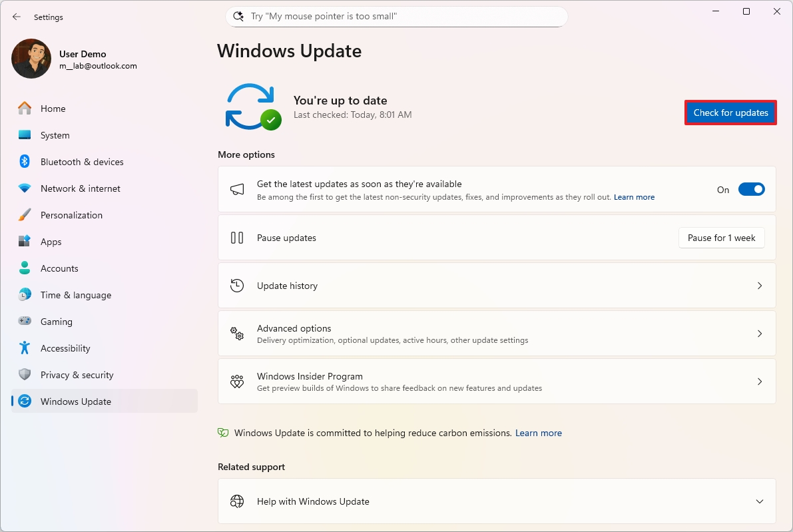Open the carbon emissions Learn more link

click(x=538, y=432)
